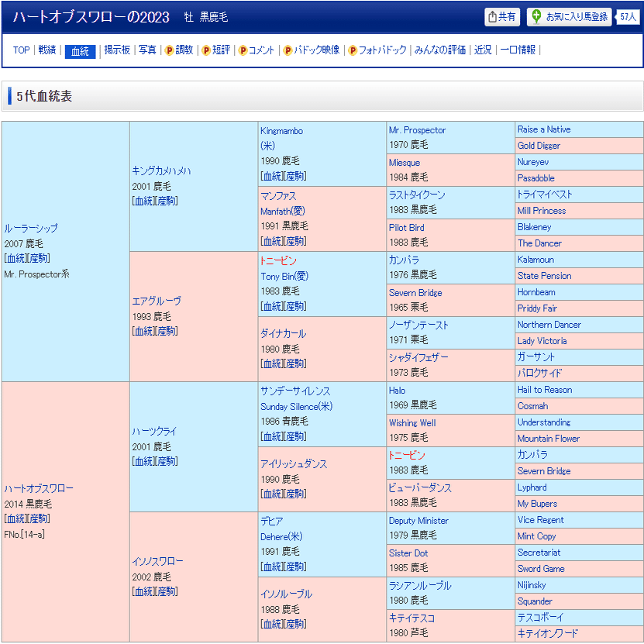
Task: Open the Gold Digger link
Action: point(539,146)
